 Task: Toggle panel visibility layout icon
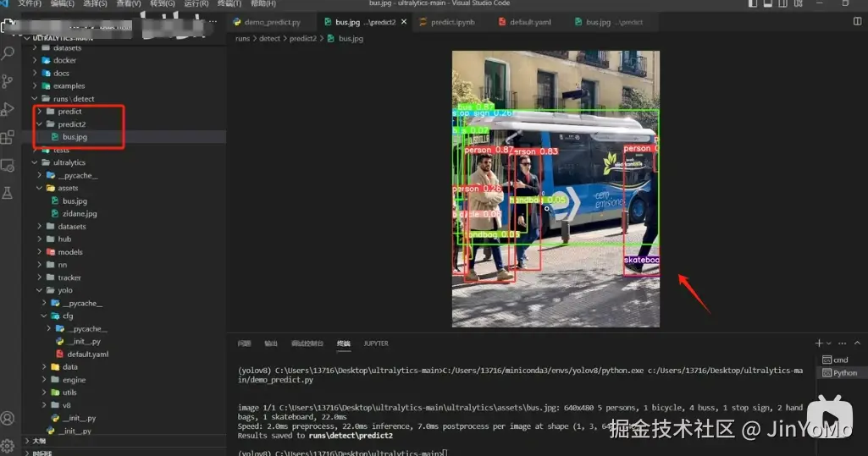tap(768, 3)
